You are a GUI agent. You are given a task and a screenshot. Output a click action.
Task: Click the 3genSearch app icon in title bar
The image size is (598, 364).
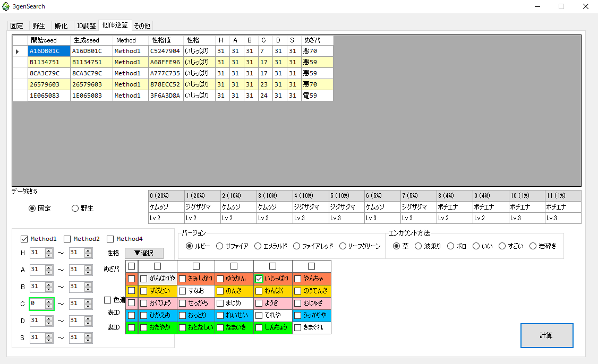tap(6, 6)
